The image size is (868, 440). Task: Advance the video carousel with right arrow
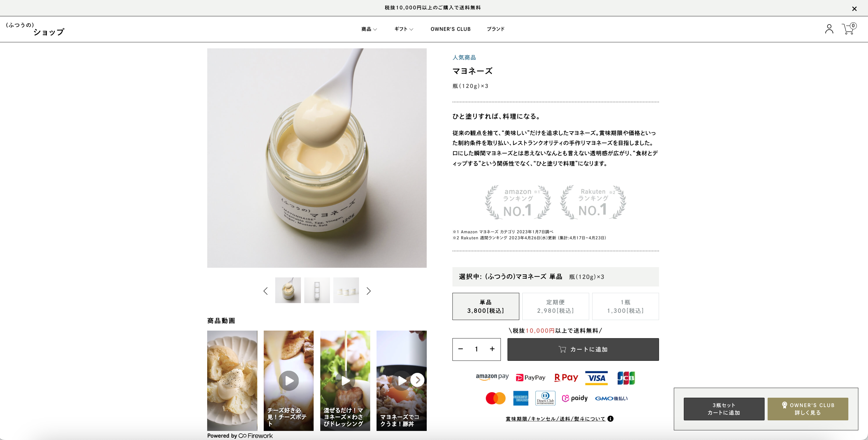pyautogui.click(x=417, y=380)
